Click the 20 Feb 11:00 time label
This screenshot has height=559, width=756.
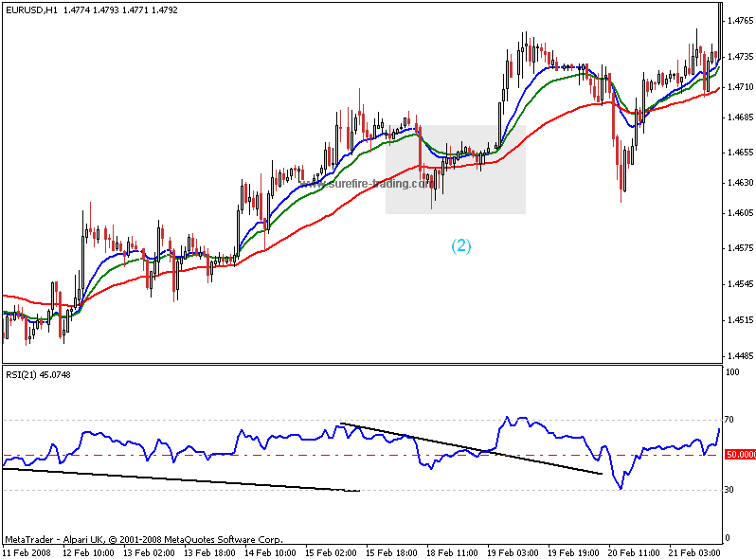click(x=634, y=552)
